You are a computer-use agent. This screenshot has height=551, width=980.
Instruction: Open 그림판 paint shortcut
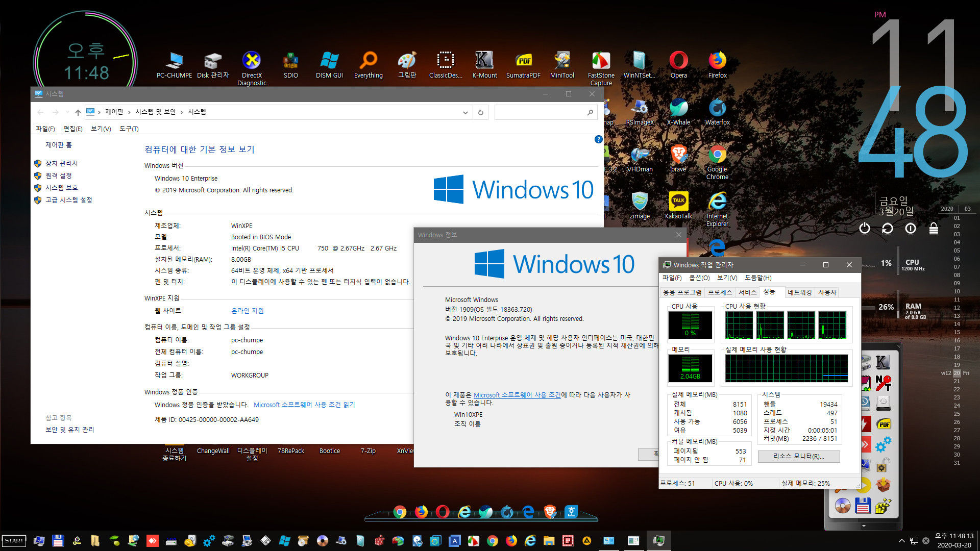407,65
